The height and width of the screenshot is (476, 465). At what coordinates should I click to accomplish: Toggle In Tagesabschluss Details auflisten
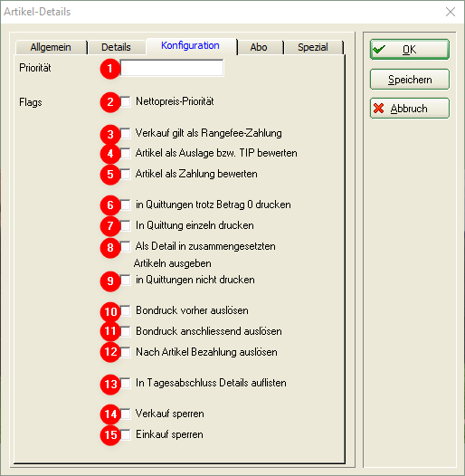(x=126, y=383)
